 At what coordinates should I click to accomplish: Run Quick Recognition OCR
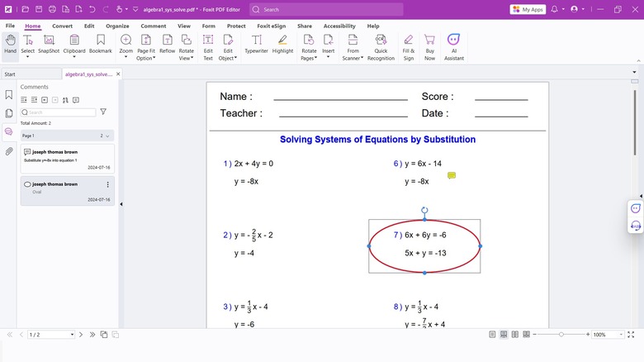pyautogui.click(x=381, y=47)
